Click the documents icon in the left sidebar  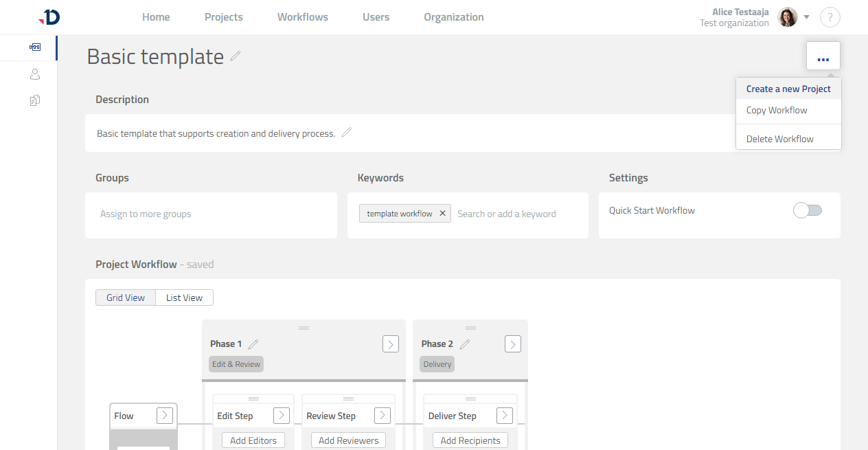34,100
